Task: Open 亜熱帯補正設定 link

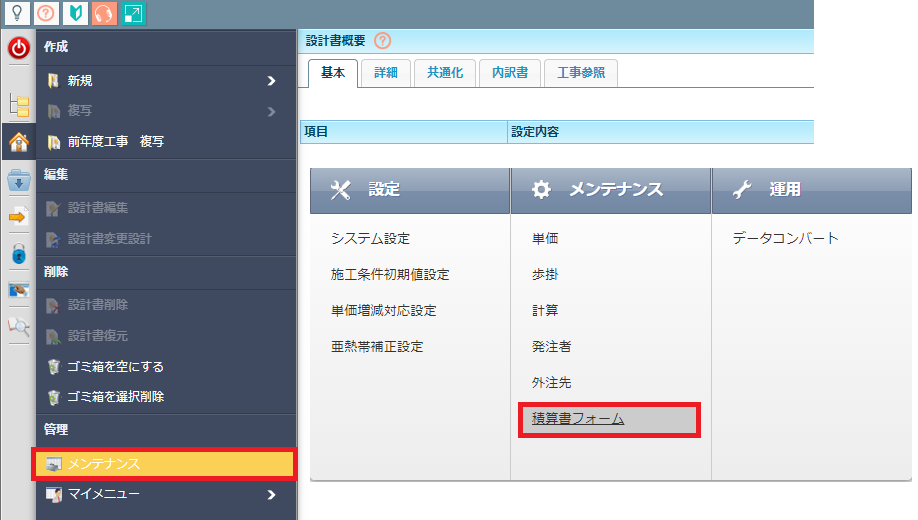Action: pos(377,347)
